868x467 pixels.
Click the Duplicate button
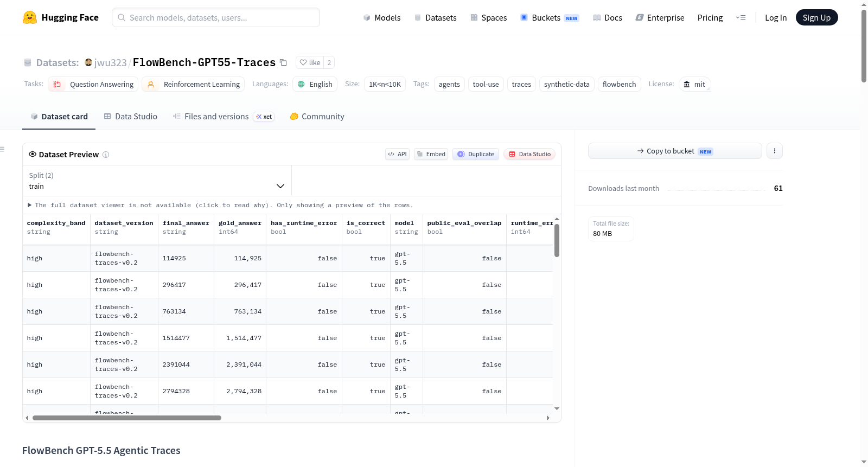[476, 154]
